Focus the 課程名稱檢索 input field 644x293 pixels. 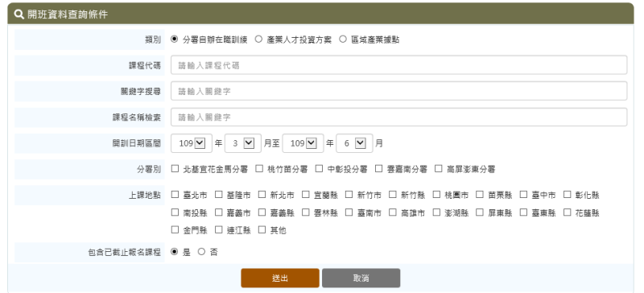click(x=398, y=117)
